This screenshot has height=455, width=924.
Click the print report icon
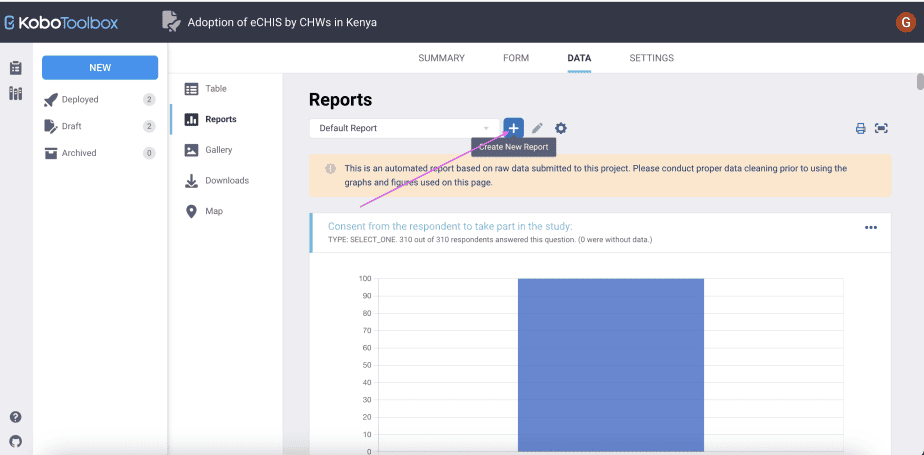(x=860, y=128)
